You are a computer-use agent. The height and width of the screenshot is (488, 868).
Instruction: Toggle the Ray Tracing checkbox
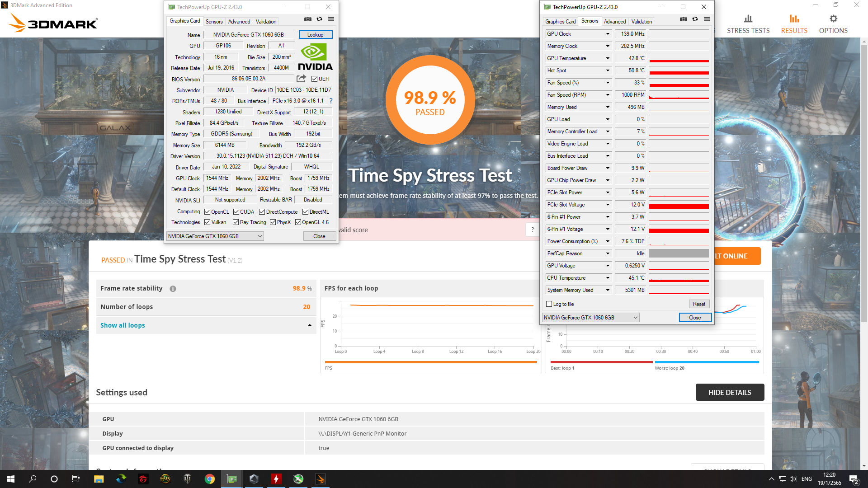(x=236, y=222)
